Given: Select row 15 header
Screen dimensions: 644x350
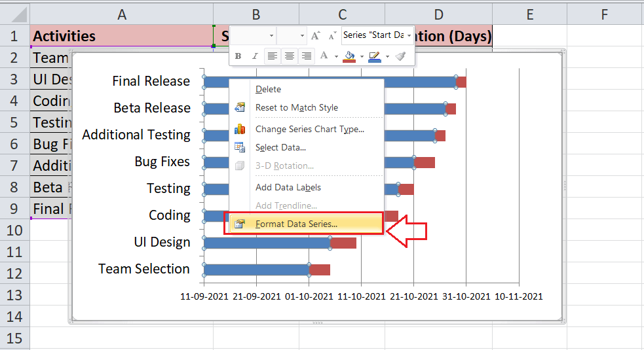Looking at the screenshot, I should tap(14, 338).
